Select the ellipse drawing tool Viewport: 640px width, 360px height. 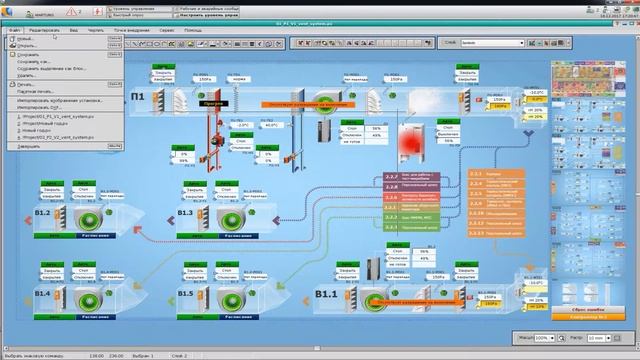157,44
